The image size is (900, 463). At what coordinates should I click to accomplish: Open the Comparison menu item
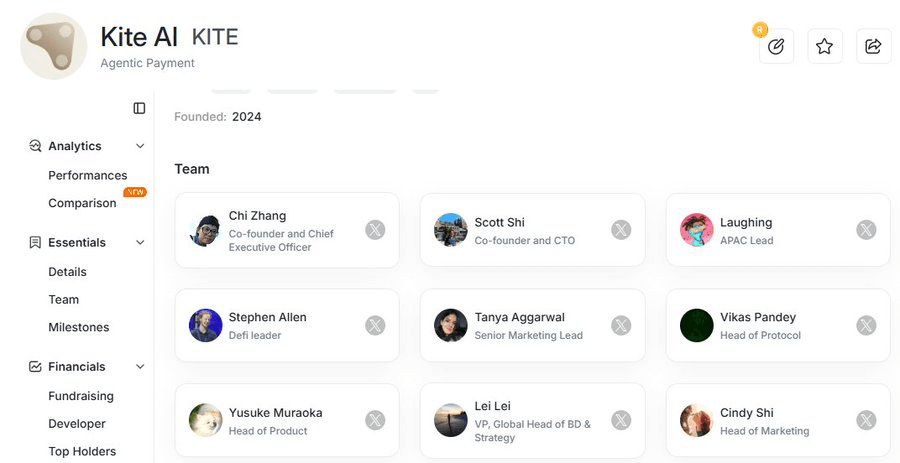[82, 203]
